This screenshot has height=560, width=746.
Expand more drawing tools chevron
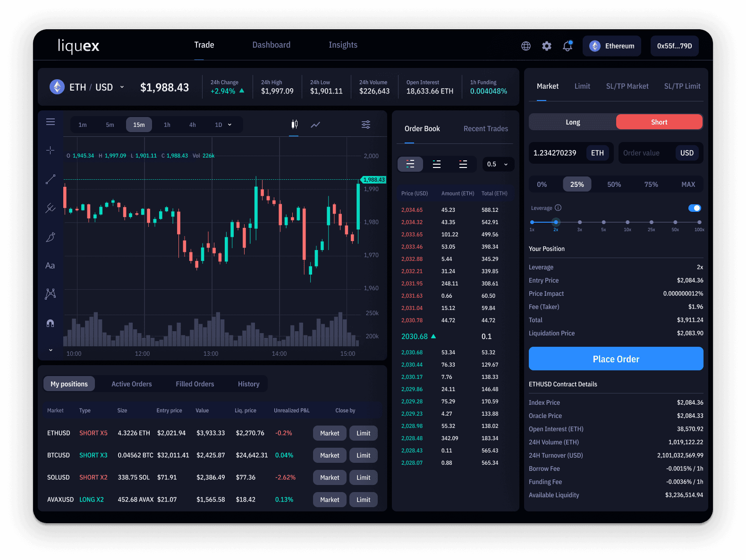pyautogui.click(x=51, y=350)
